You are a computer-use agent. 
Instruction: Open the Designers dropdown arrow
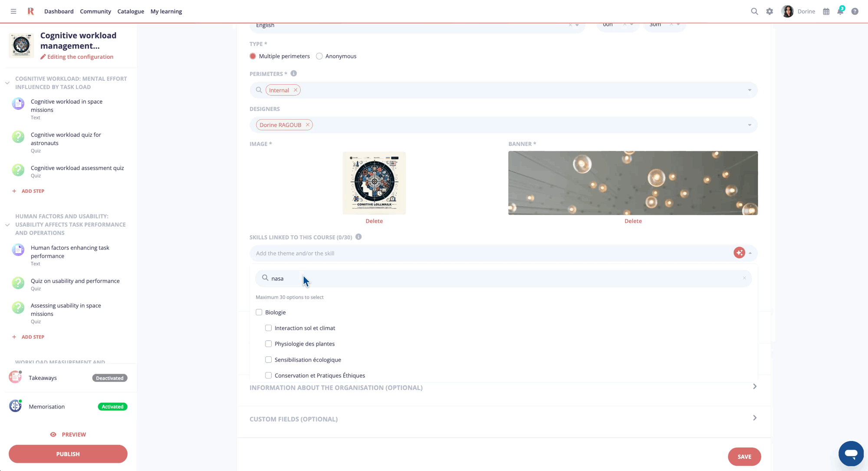coord(750,125)
